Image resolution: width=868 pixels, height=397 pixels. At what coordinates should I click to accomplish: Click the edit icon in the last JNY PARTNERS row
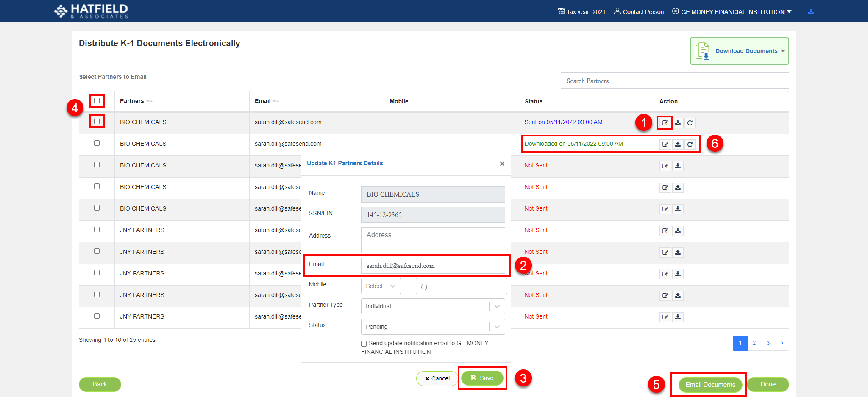(x=665, y=317)
